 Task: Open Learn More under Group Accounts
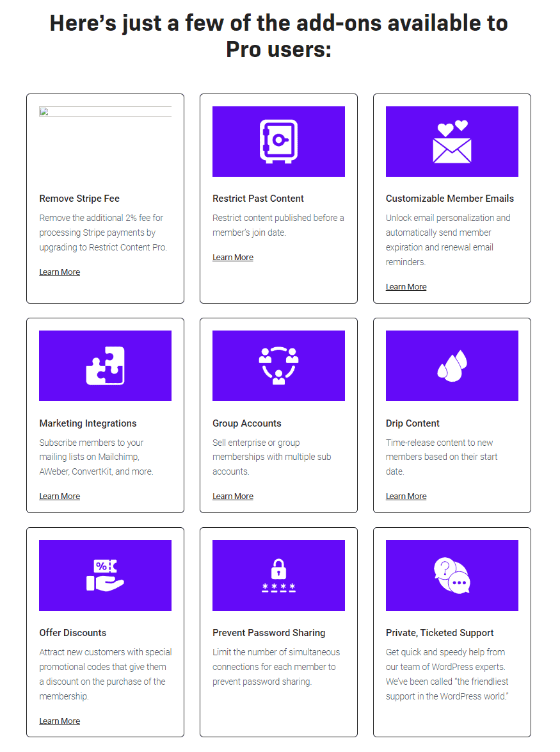coord(233,496)
